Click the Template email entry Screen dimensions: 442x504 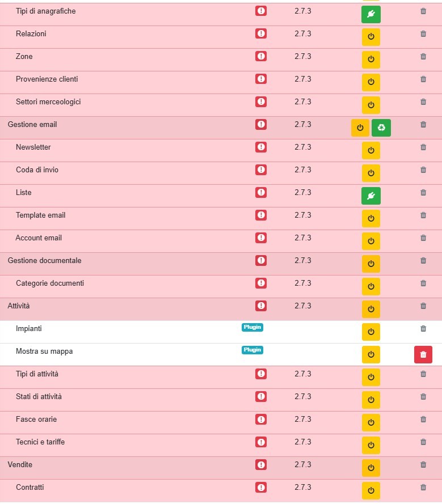pyautogui.click(x=40, y=215)
